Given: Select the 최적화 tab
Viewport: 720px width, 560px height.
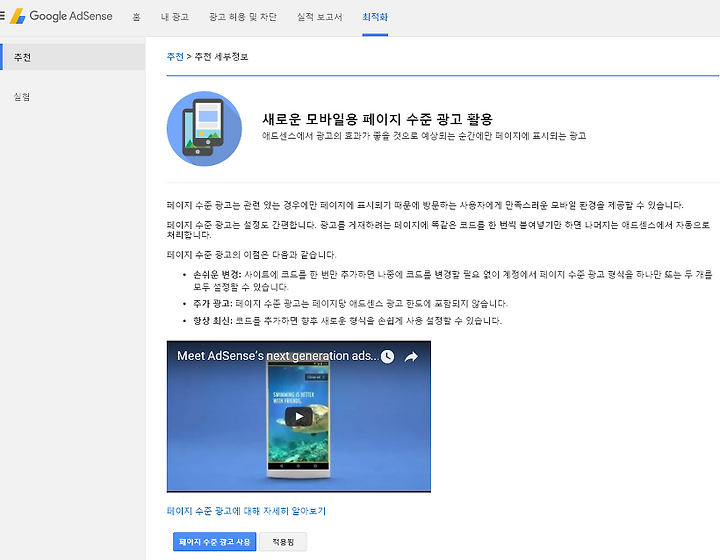Looking at the screenshot, I should [375, 17].
